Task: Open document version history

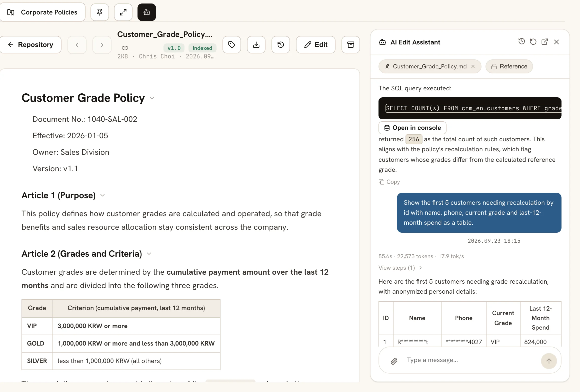Action: point(281,45)
